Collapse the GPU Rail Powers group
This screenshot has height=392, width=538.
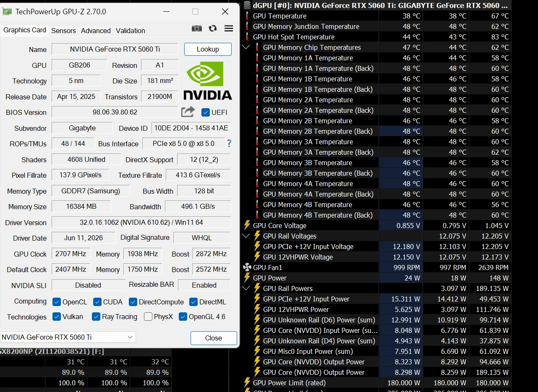pyautogui.click(x=246, y=288)
